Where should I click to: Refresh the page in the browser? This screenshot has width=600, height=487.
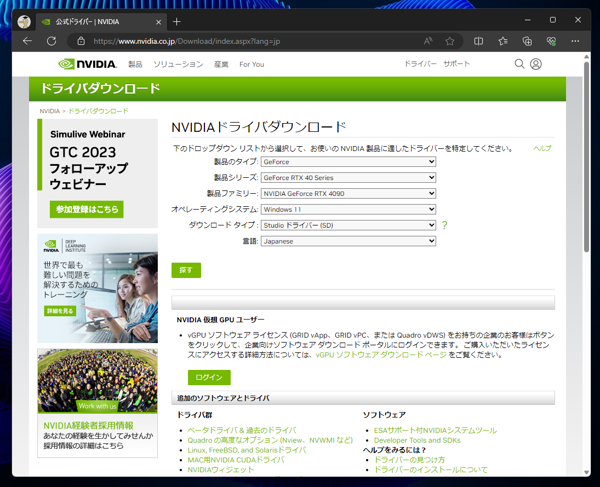click(x=52, y=41)
